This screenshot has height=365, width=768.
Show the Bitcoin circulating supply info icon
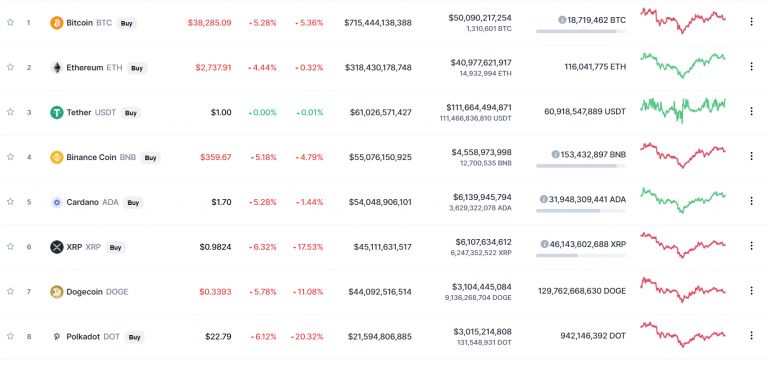562,20
